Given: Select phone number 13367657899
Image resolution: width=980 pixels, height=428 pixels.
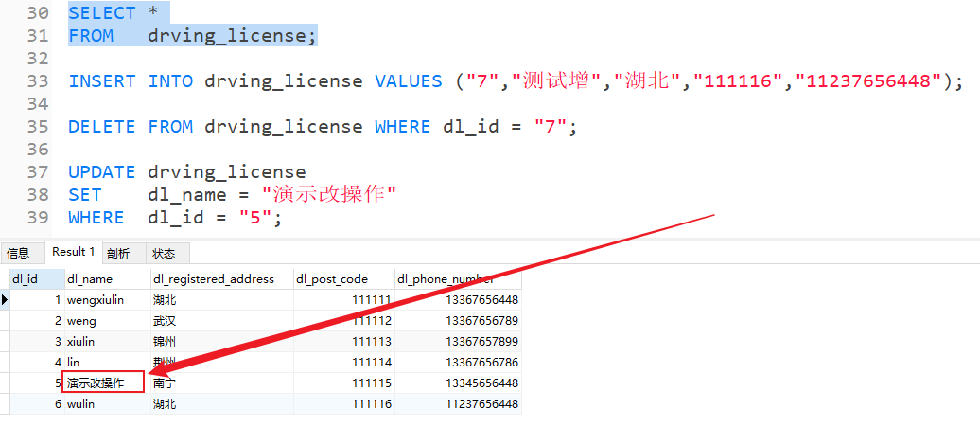Looking at the screenshot, I should (x=458, y=342).
